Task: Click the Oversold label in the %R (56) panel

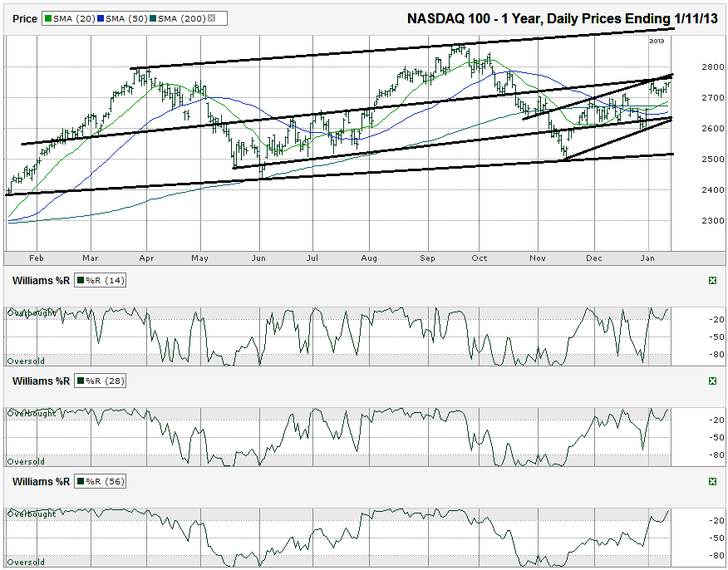Action: (26, 563)
